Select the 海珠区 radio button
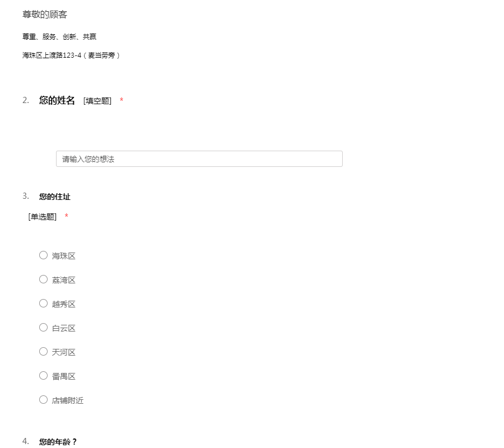The width and height of the screenshot is (504, 448). point(43,255)
